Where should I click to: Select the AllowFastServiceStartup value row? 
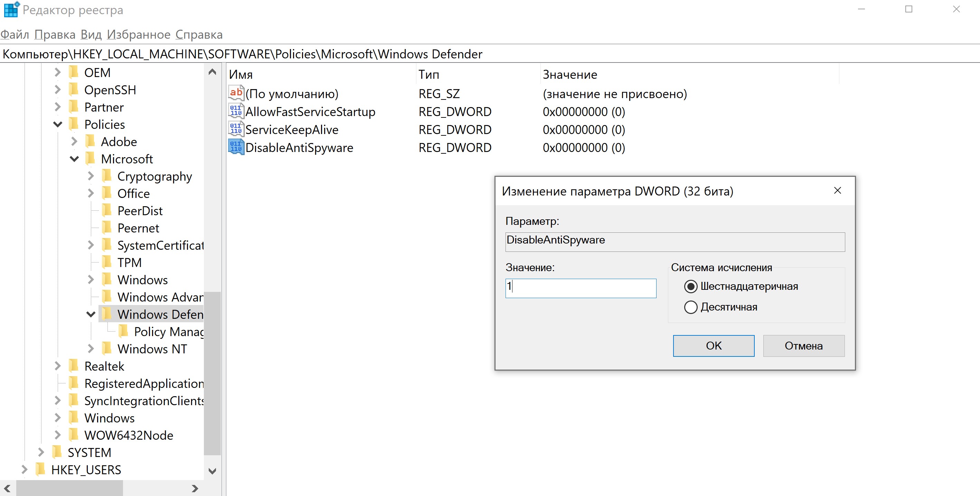click(x=426, y=112)
